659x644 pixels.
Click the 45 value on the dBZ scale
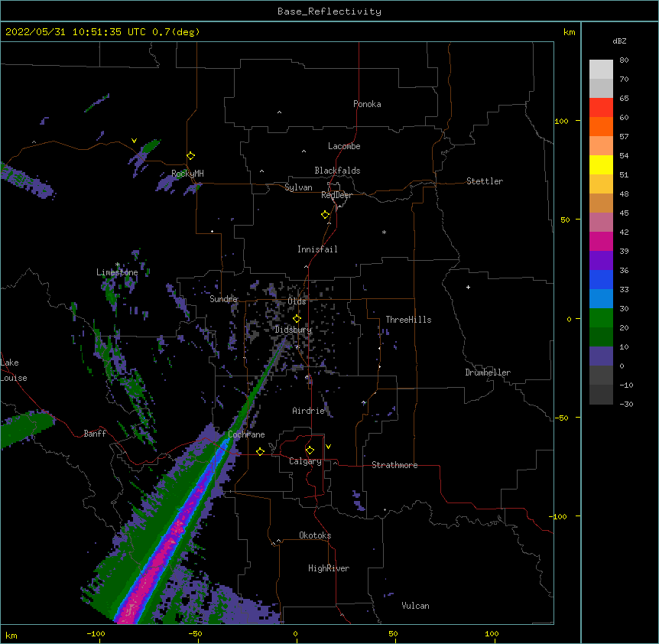pyautogui.click(x=624, y=213)
